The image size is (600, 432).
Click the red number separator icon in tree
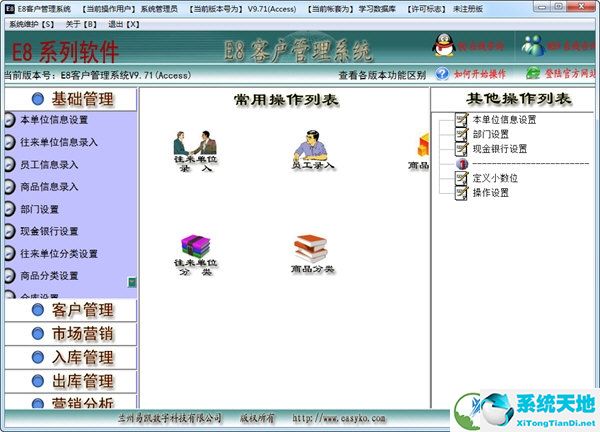click(x=462, y=164)
